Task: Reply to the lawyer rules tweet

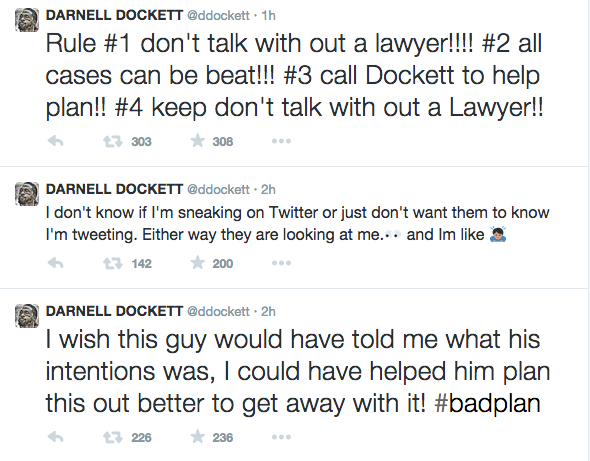Action: point(56,141)
